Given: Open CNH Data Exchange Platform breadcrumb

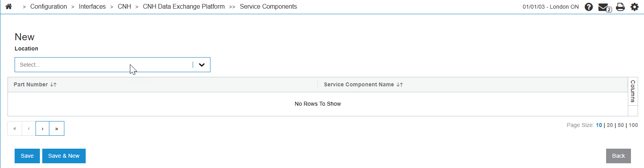Looking at the screenshot, I should 184,6.
